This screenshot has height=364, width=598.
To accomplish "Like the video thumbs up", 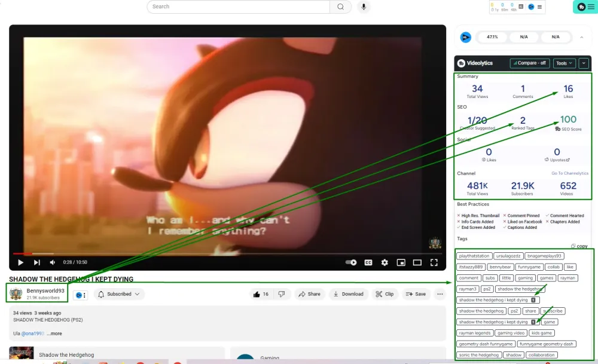I will 261,294.
